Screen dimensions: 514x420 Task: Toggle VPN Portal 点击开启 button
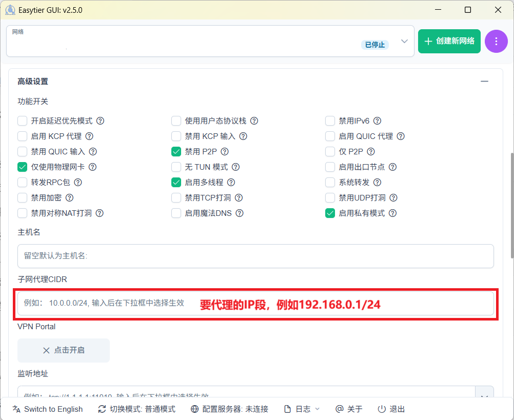tap(64, 351)
